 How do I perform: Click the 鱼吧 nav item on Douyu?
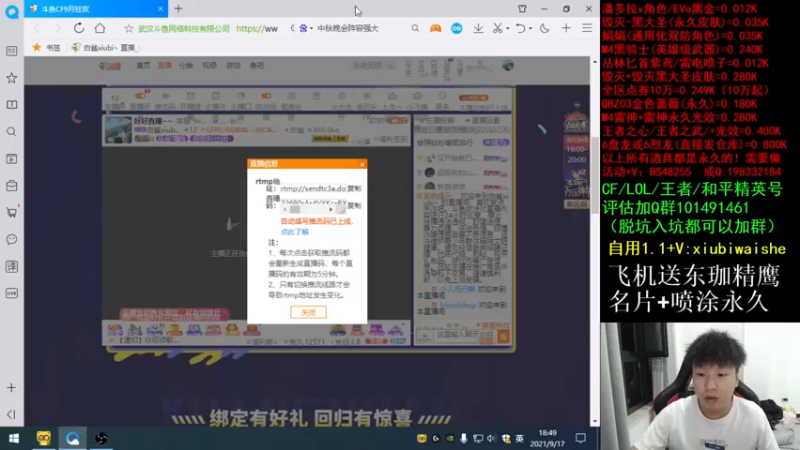point(257,65)
